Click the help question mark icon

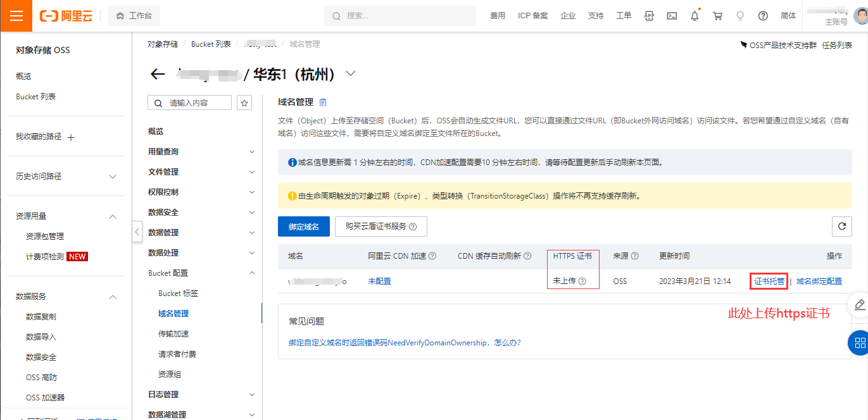pos(763,16)
